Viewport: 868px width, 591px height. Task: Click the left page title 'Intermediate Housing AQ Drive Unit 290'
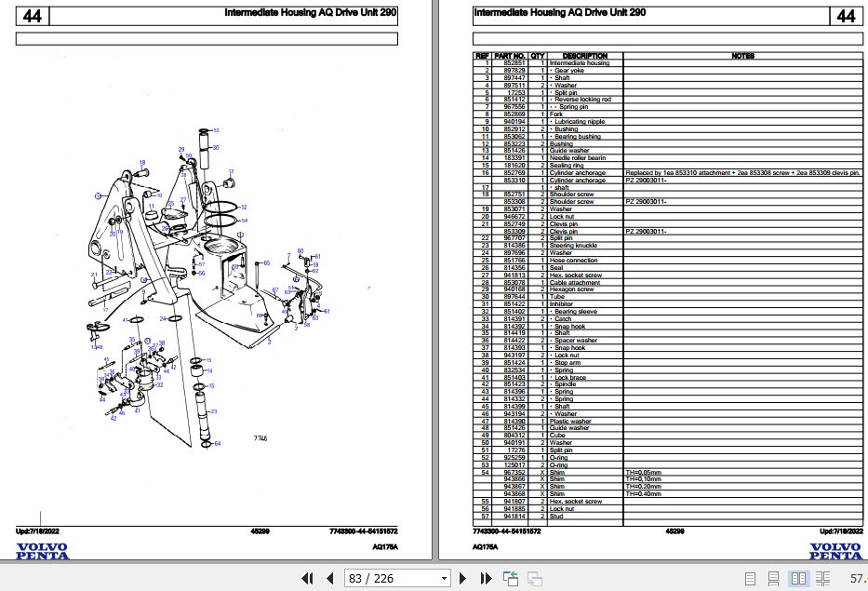point(311,12)
